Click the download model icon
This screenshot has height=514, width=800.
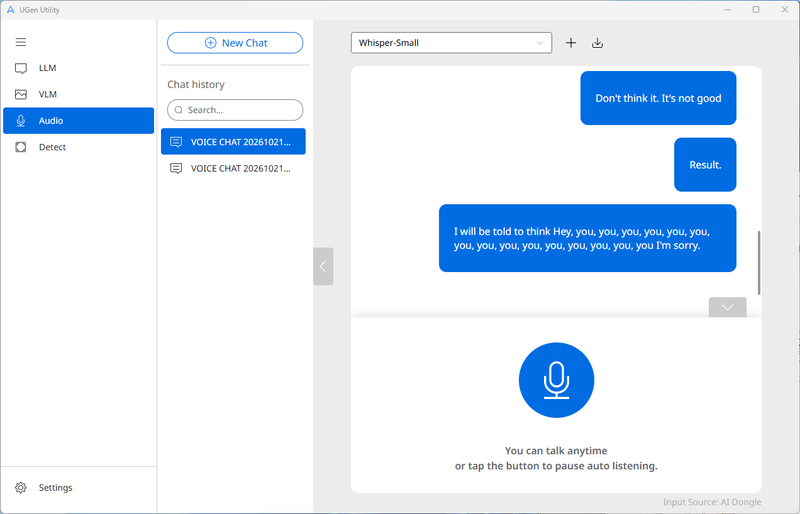tap(597, 43)
